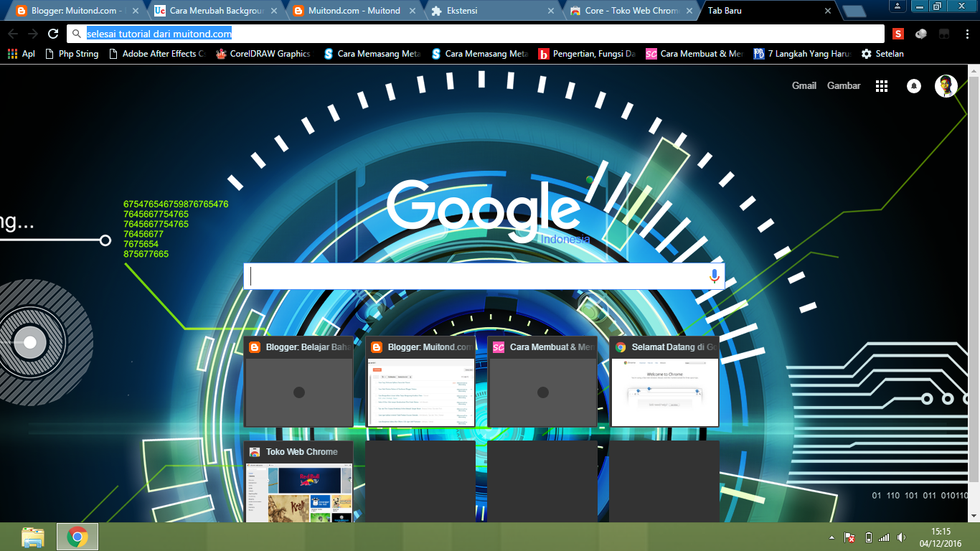The width and height of the screenshot is (980, 551).
Task: Close the Tab Baru tab
Action: pos(828,11)
